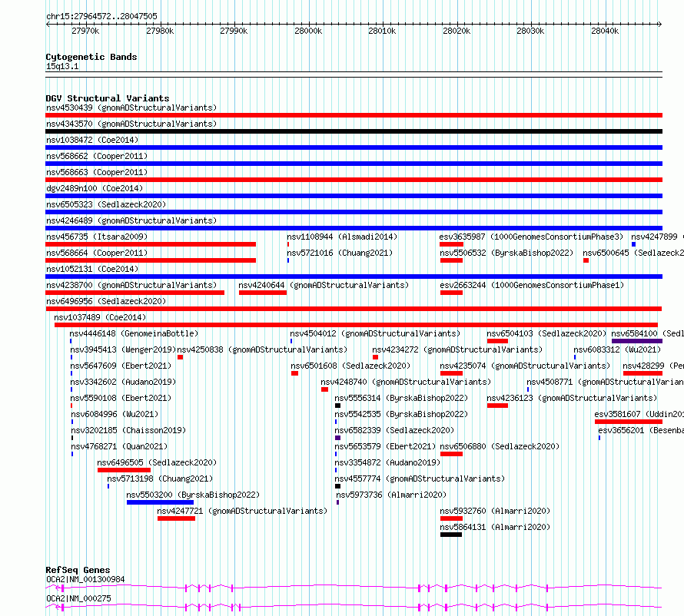Click the red bar under nsv456735
Image resolution: width=684 pixels, height=616 pixels.
point(151,244)
